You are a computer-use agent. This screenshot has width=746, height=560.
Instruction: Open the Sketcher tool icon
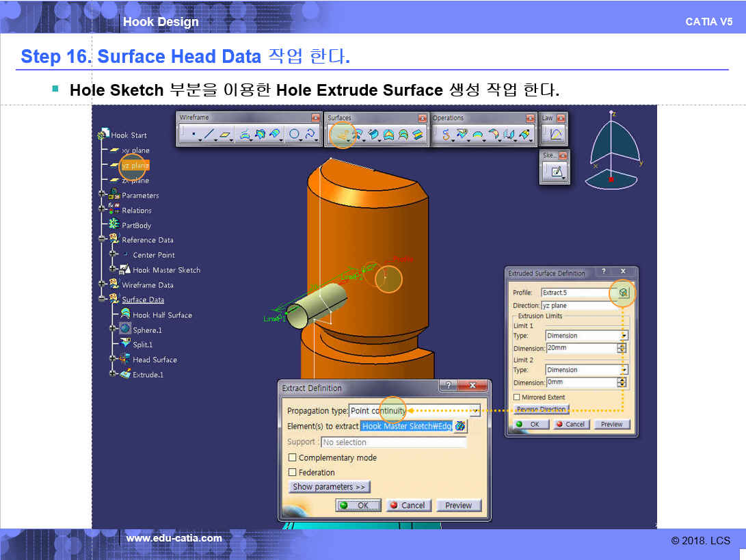(x=556, y=172)
